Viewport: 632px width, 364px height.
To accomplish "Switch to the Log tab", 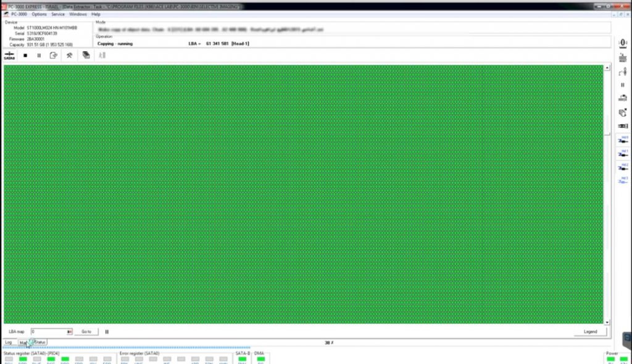I will [9, 342].
